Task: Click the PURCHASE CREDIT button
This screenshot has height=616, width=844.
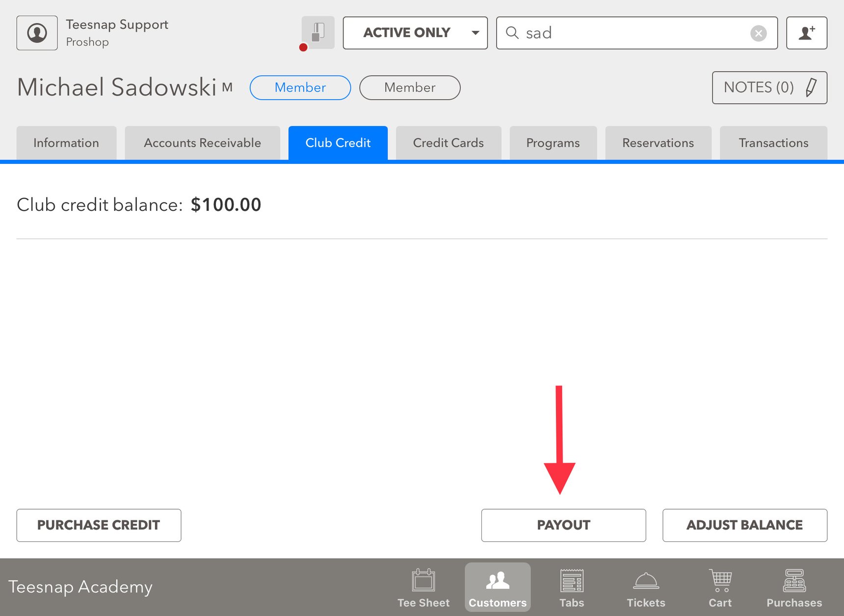Action: click(98, 525)
